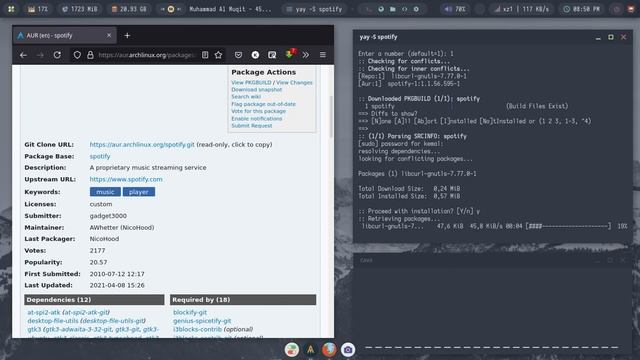The image size is (640, 360).
Task: Click Search wiki link
Action: [246, 97]
